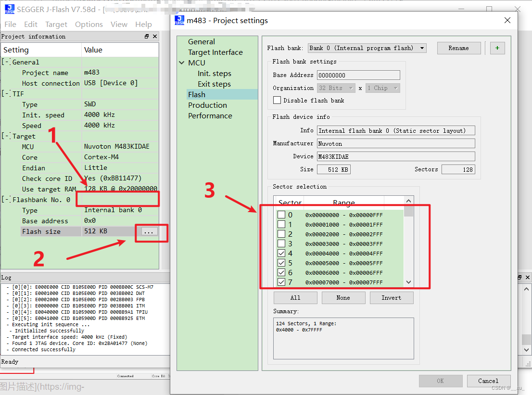Click the Summary text box
Screen dimensions: 532x395
coord(343,338)
